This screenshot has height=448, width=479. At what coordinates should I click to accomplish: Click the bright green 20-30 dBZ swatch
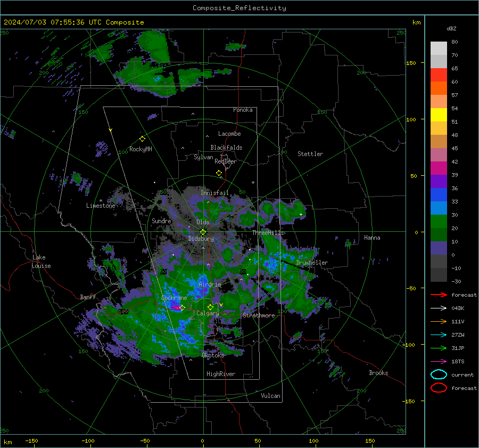439,221
